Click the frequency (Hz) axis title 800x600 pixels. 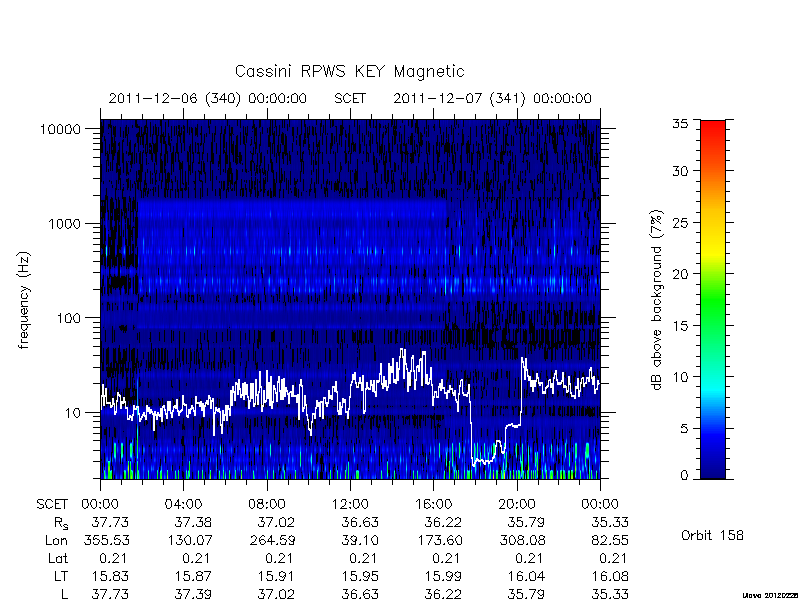(x=24, y=300)
